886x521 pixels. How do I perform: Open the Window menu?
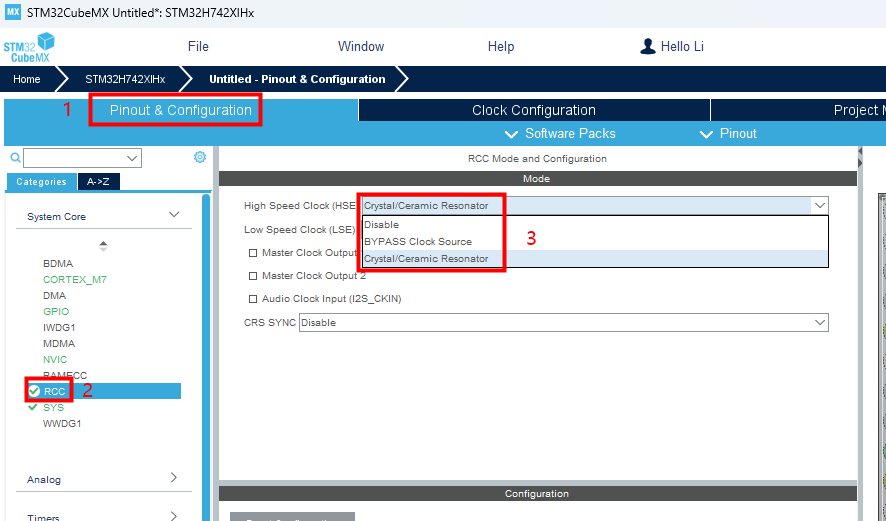coord(361,46)
